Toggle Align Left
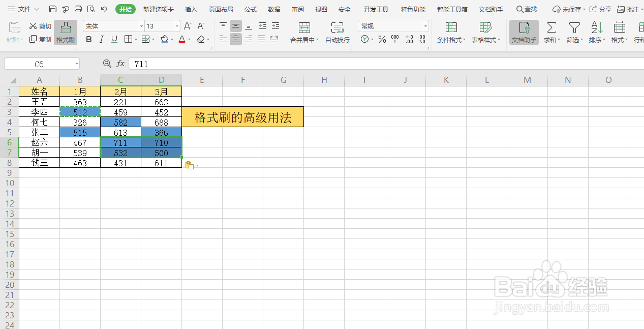 (x=223, y=39)
